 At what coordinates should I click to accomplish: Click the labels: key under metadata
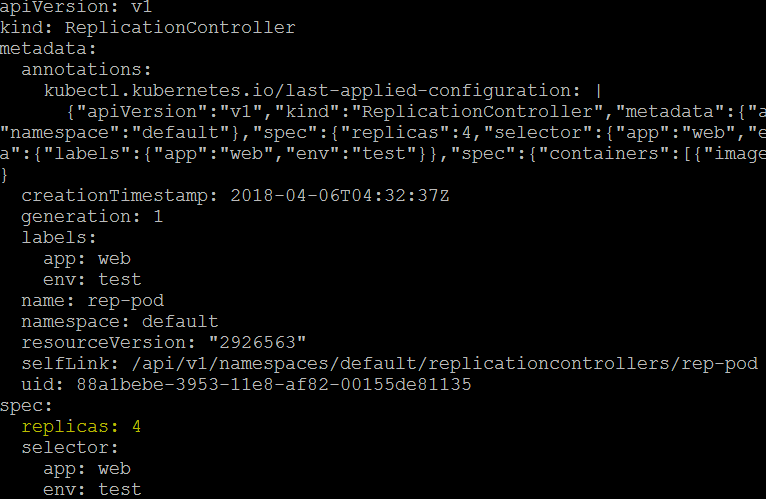pos(59,238)
